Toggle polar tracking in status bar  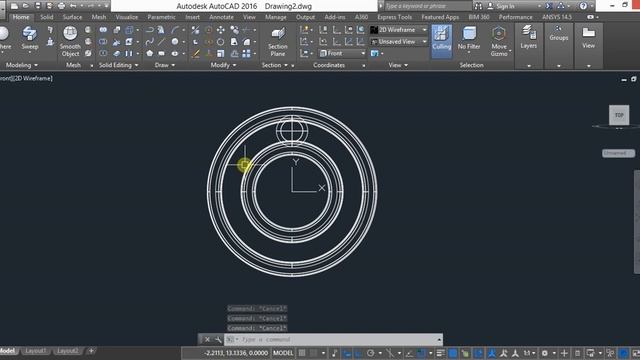(x=371, y=353)
